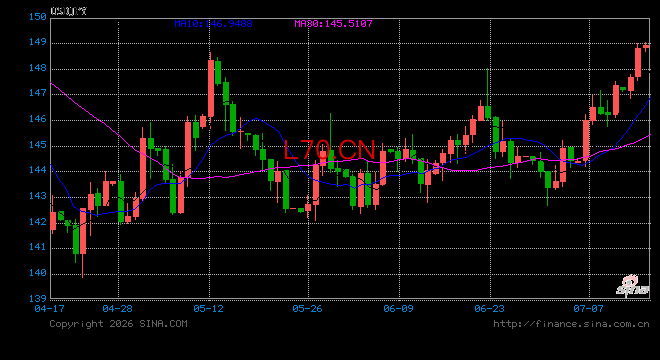Click the 144 price axis label

[x=37, y=170]
